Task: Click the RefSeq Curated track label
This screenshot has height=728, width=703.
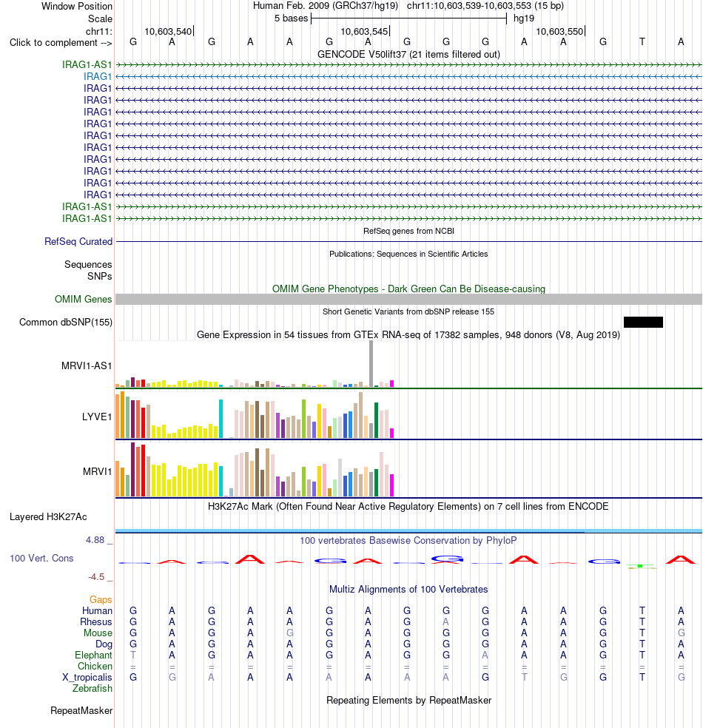Action: 78,241
